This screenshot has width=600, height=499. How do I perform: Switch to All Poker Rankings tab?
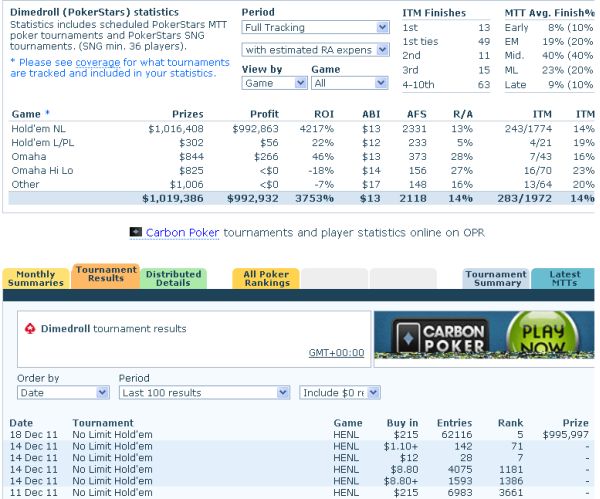(x=266, y=279)
